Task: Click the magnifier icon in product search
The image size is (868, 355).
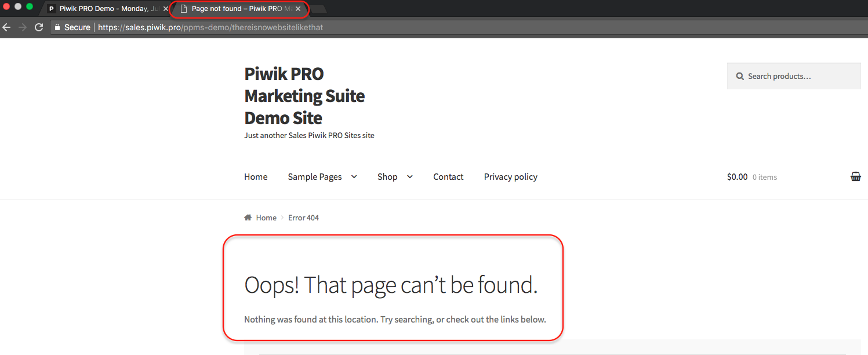Action: pos(740,76)
